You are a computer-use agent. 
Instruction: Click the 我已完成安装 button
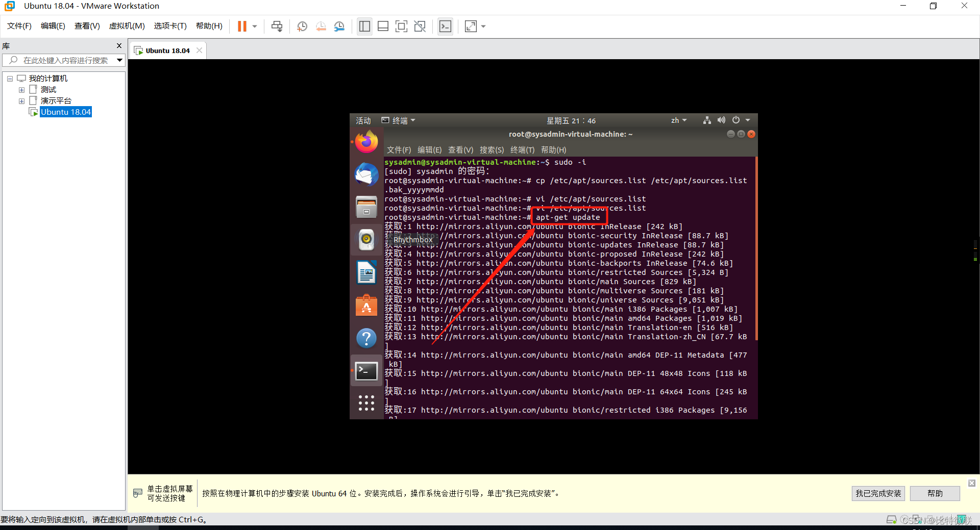click(877, 493)
